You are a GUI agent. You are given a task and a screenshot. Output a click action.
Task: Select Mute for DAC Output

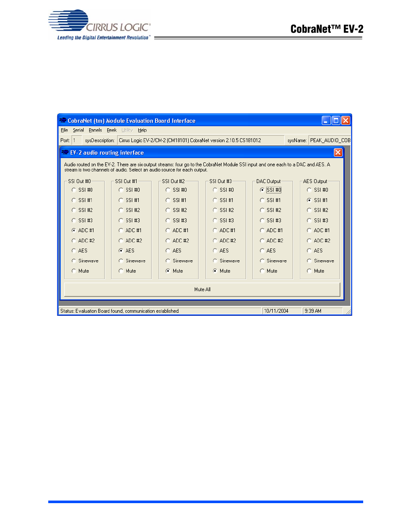pyautogui.click(x=262, y=271)
